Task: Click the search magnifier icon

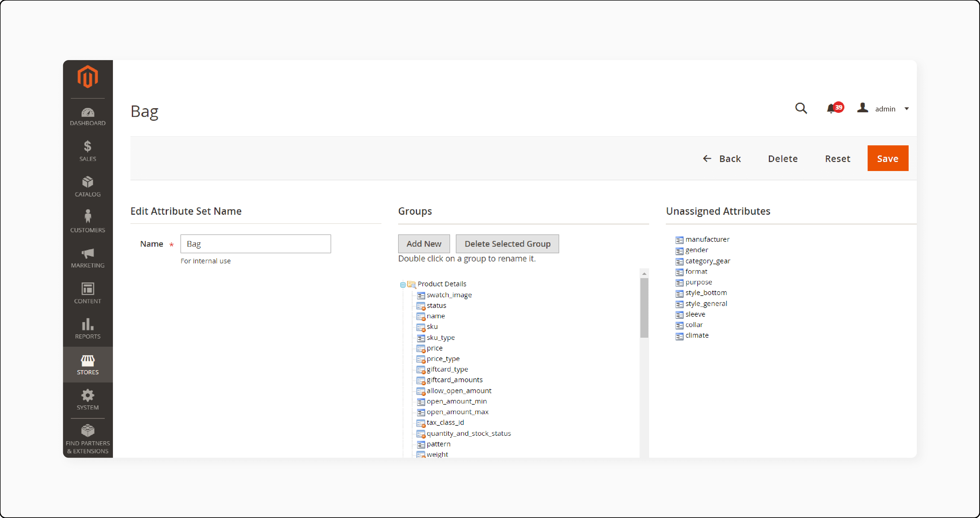Action: (x=801, y=108)
